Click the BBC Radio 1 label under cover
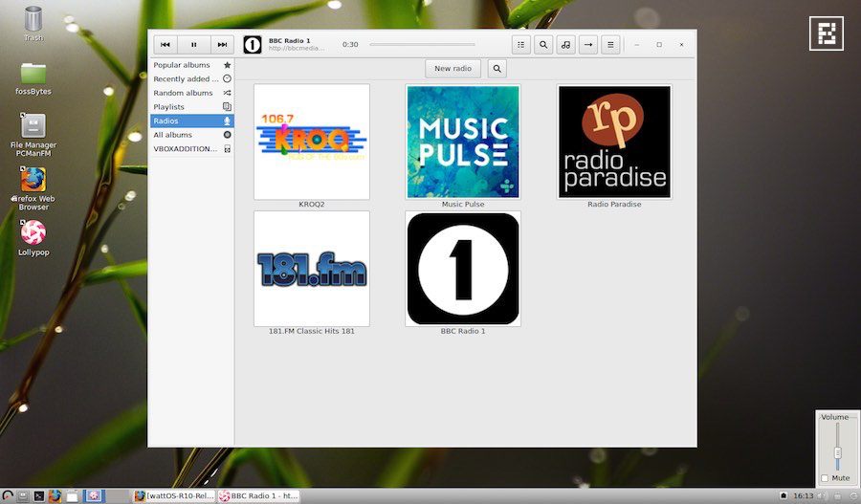Viewport: 861px width, 504px height. tap(463, 331)
